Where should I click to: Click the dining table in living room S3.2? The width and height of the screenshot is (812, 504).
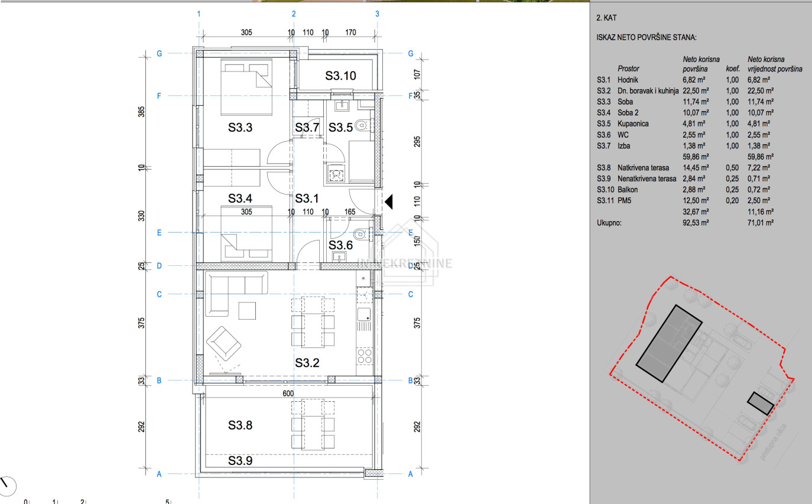313,322
